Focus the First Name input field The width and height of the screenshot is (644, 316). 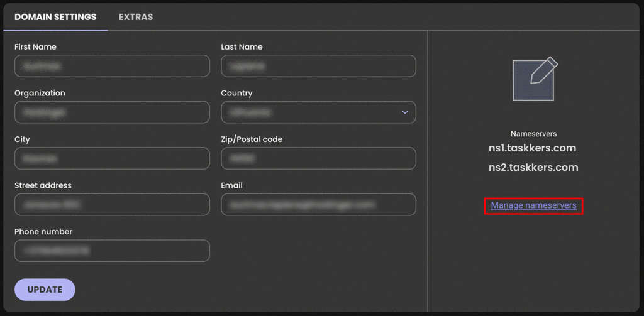point(112,66)
